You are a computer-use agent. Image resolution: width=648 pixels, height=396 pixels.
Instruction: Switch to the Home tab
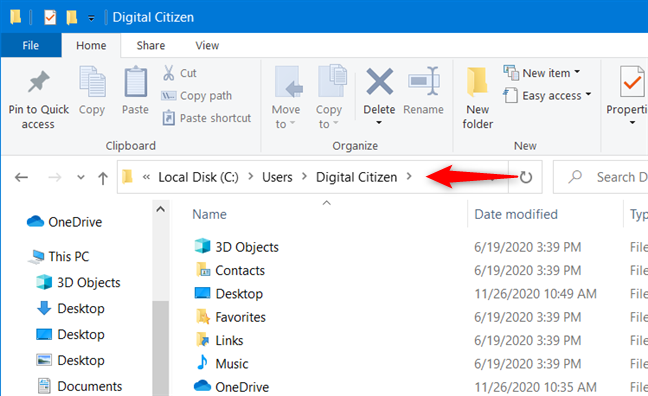click(91, 45)
